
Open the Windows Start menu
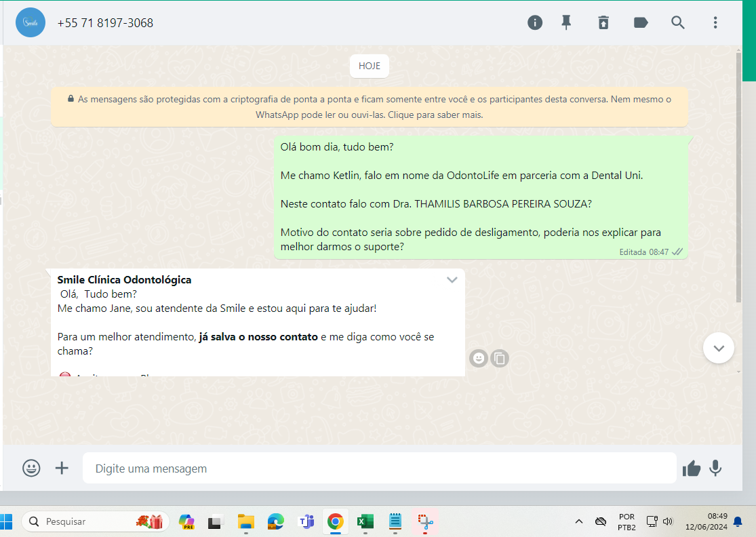[x=6, y=521]
